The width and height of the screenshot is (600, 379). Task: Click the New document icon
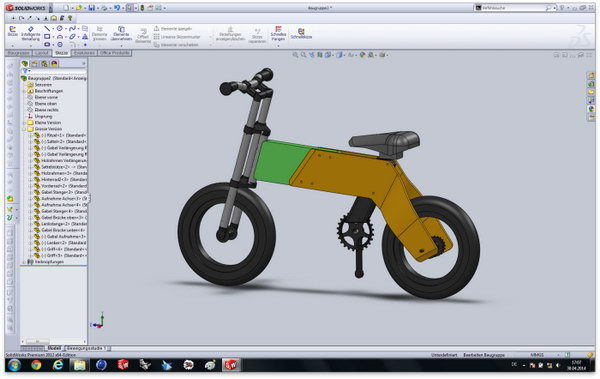67,8
